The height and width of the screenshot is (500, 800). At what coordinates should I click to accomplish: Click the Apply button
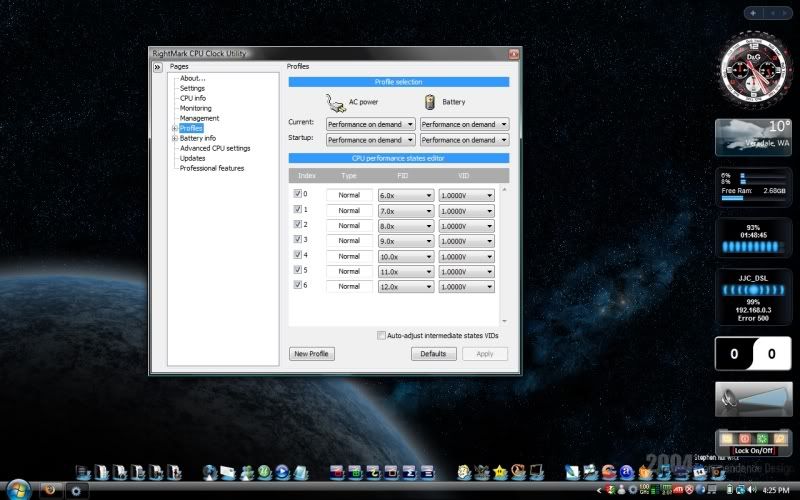coord(485,354)
